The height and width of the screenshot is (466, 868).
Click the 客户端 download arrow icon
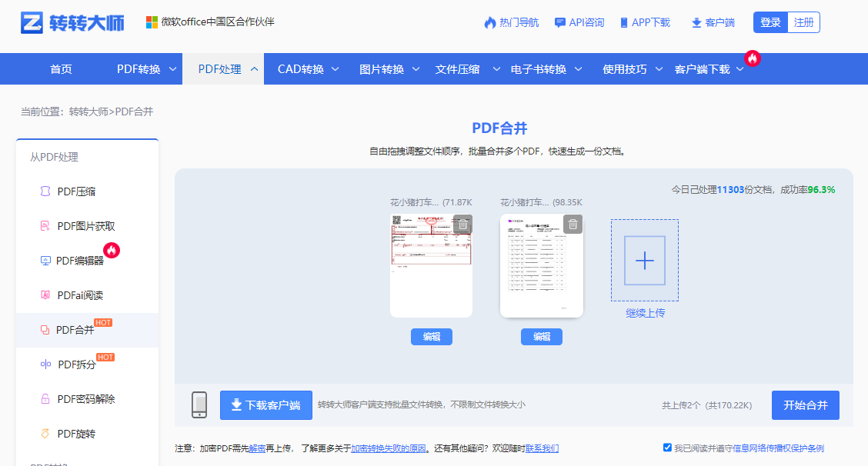point(696,23)
